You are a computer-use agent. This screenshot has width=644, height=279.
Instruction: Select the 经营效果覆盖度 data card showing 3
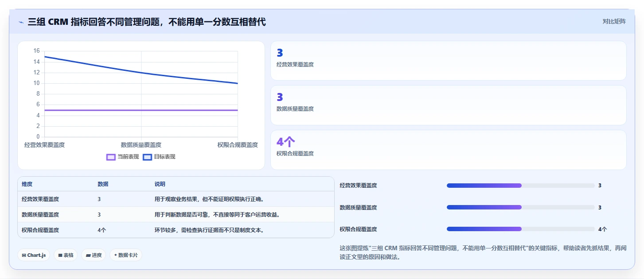tap(449, 61)
